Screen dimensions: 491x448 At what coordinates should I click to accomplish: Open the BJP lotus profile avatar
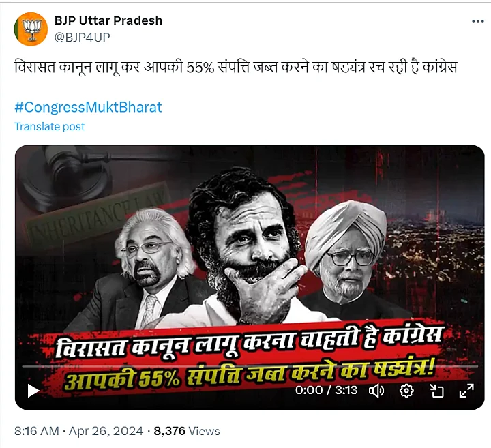(x=31, y=29)
